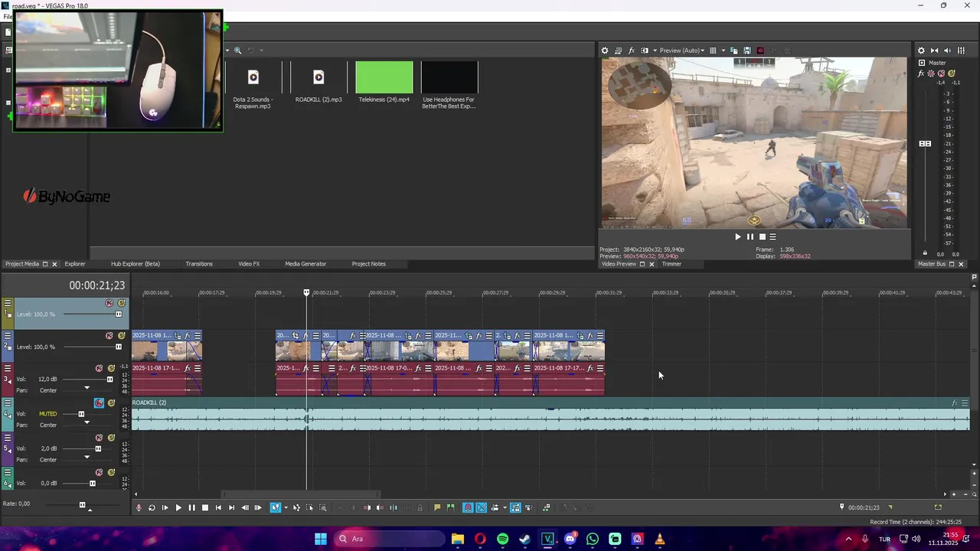Pause timeline playback

[191, 507]
